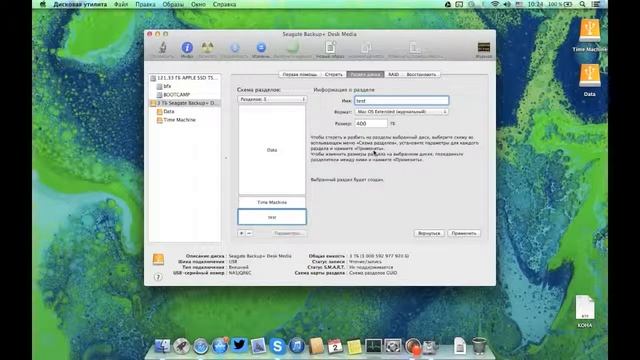Image resolution: width=640 pixels, height=360 pixels.
Task: Open the partition layout dropdown
Action: (272, 99)
